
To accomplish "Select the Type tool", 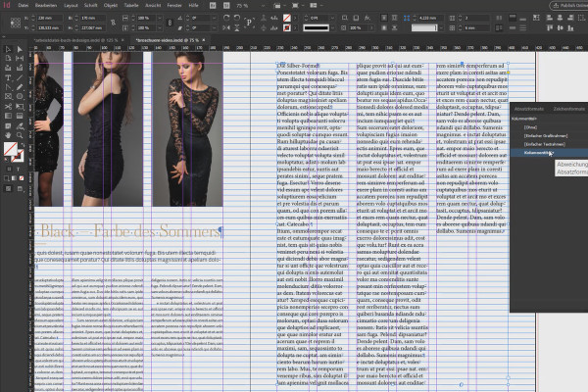I will coord(8,77).
